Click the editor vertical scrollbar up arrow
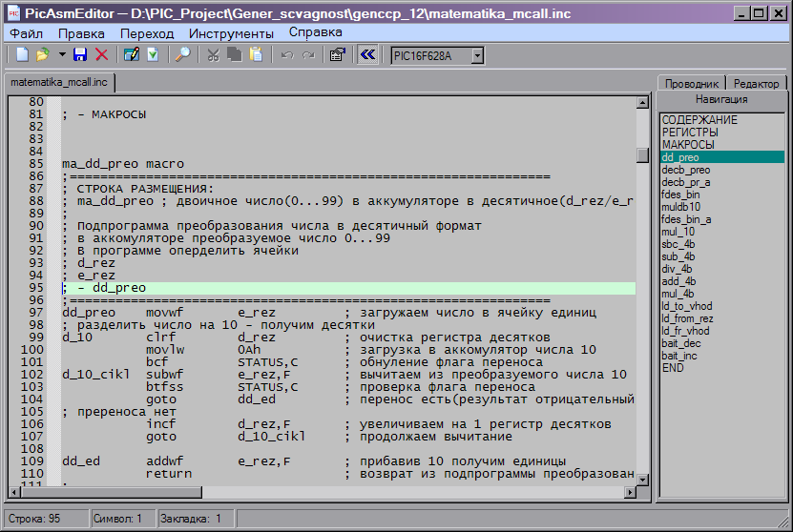Image resolution: width=793 pixels, height=532 pixels. point(642,102)
